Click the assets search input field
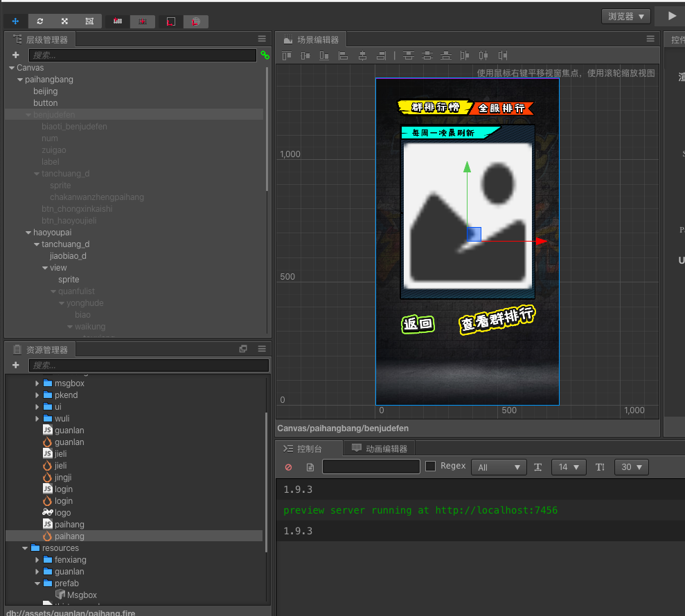 [148, 365]
